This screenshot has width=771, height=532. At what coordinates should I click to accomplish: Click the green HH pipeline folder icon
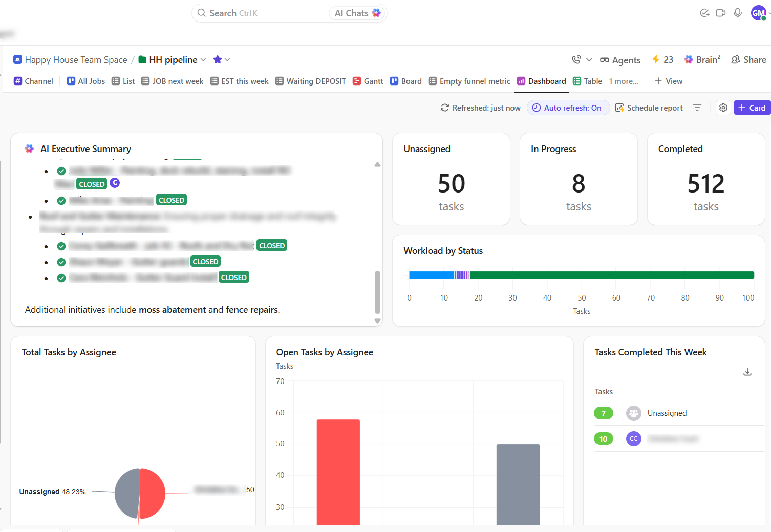[143, 60]
